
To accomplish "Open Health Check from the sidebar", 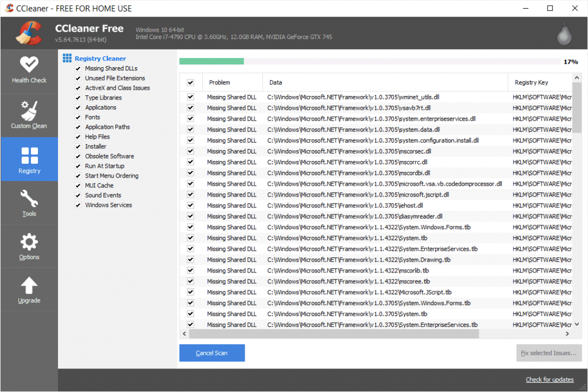I will click(29, 70).
